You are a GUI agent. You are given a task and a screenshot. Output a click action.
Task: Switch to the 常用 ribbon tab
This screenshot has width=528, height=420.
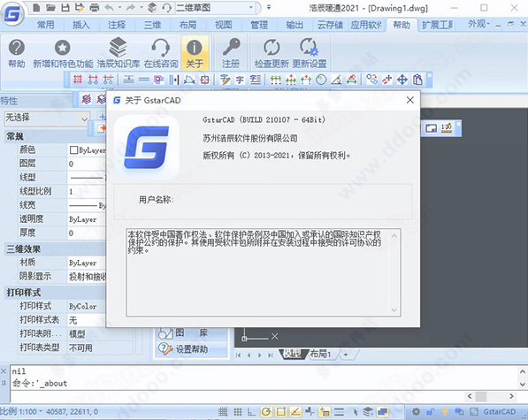pyautogui.click(x=45, y=25)
